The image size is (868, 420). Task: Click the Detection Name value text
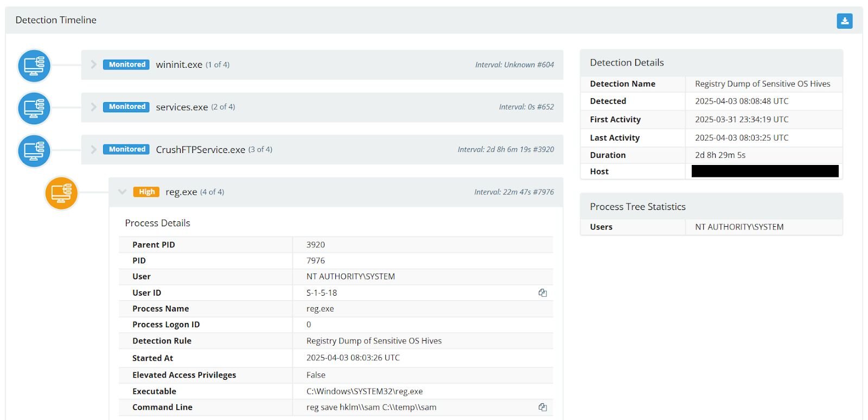(762, 84)
